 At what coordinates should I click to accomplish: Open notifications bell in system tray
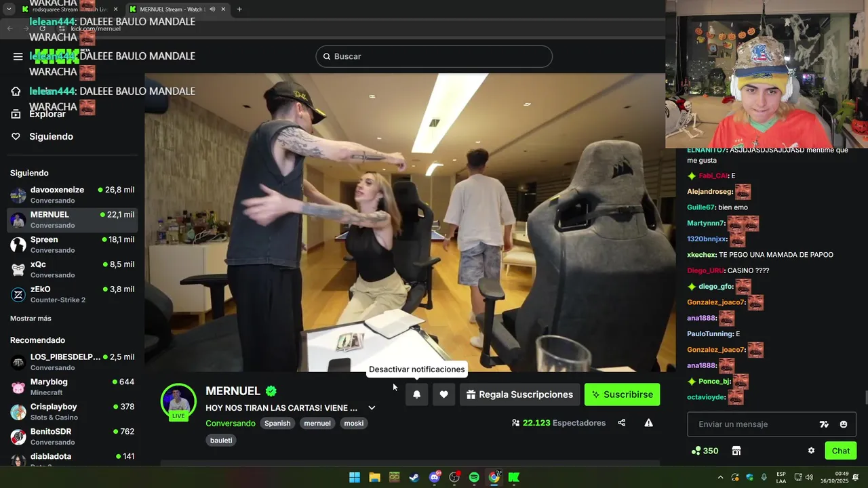click(856, 477)
